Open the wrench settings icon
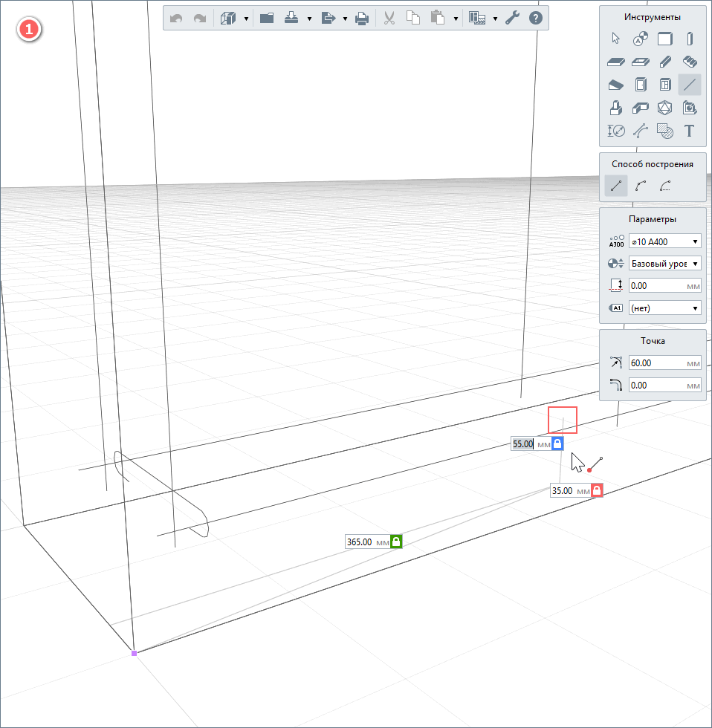Screen dimensions: 712x728 click(512, 18)
